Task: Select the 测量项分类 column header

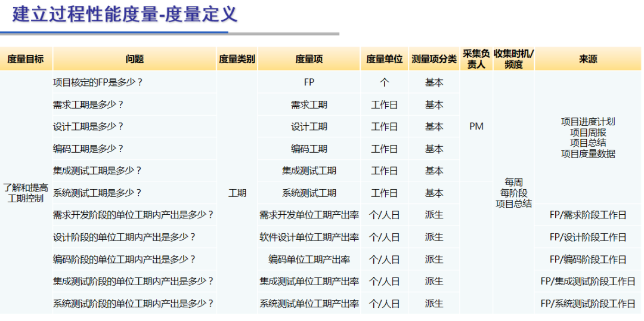Action: pos(434,59)
